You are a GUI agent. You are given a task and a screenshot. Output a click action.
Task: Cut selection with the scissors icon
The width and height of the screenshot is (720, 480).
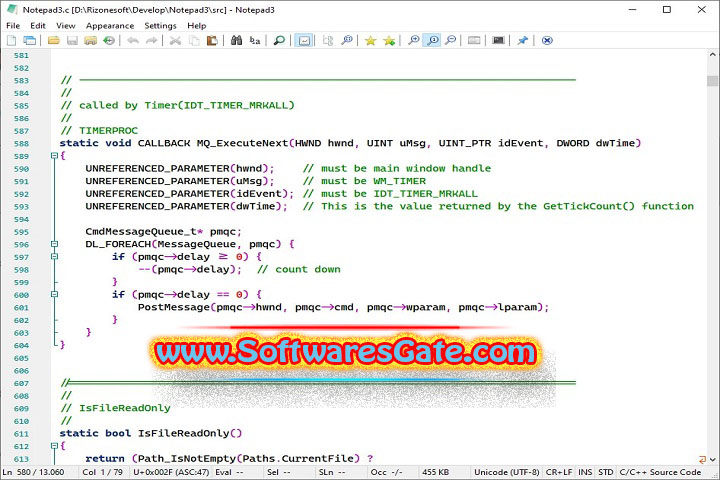point(175,41)
